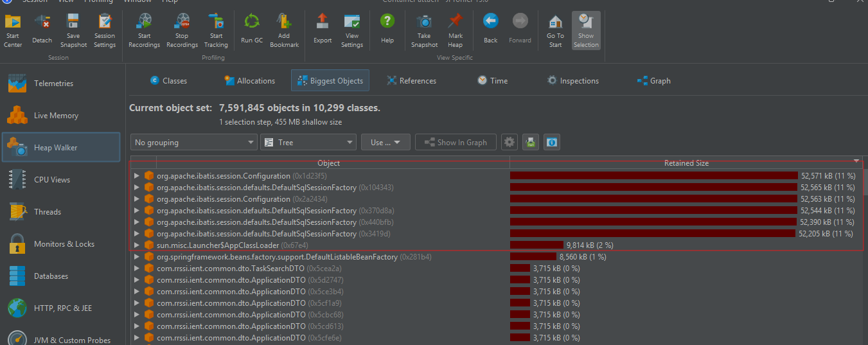Select ApplicationDTO (0x5cd613) row

[497, 326]
